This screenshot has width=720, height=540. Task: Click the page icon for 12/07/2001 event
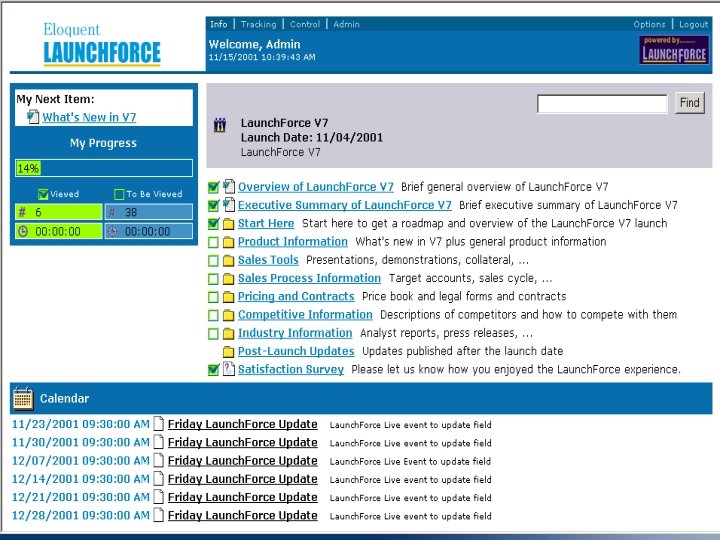point(158,460)
